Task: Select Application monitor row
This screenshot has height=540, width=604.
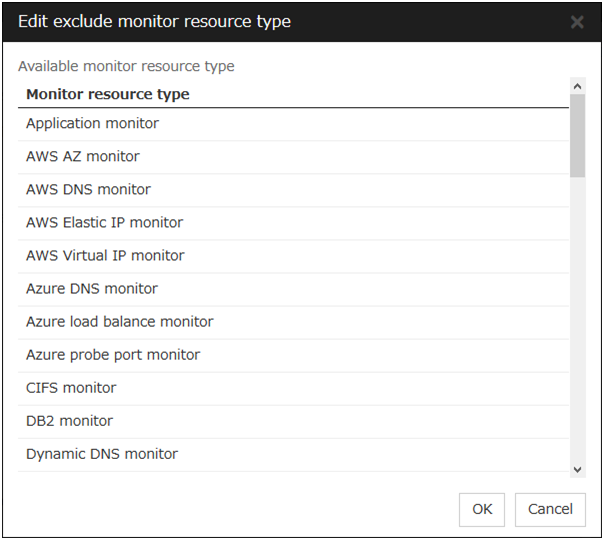Action: click(92, 124)
